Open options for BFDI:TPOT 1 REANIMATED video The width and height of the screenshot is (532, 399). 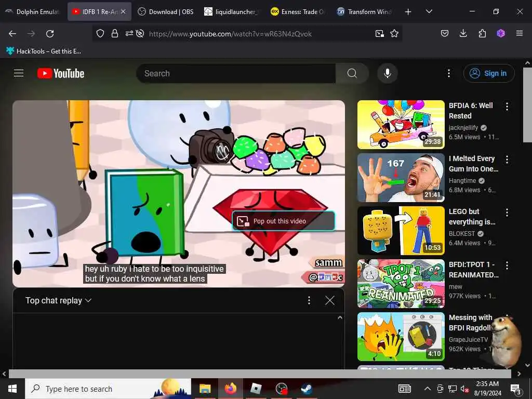507,265
